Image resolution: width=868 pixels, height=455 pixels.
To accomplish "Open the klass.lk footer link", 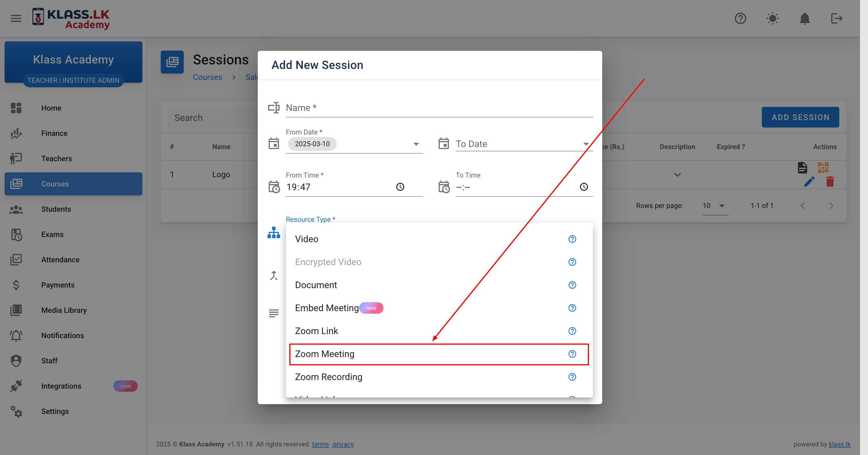I will point(839,444).
